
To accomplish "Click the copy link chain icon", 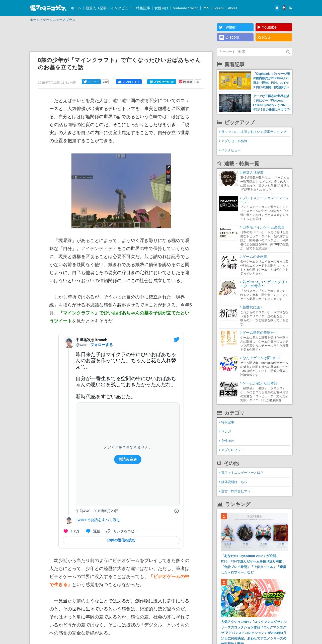I will (108, 531).
